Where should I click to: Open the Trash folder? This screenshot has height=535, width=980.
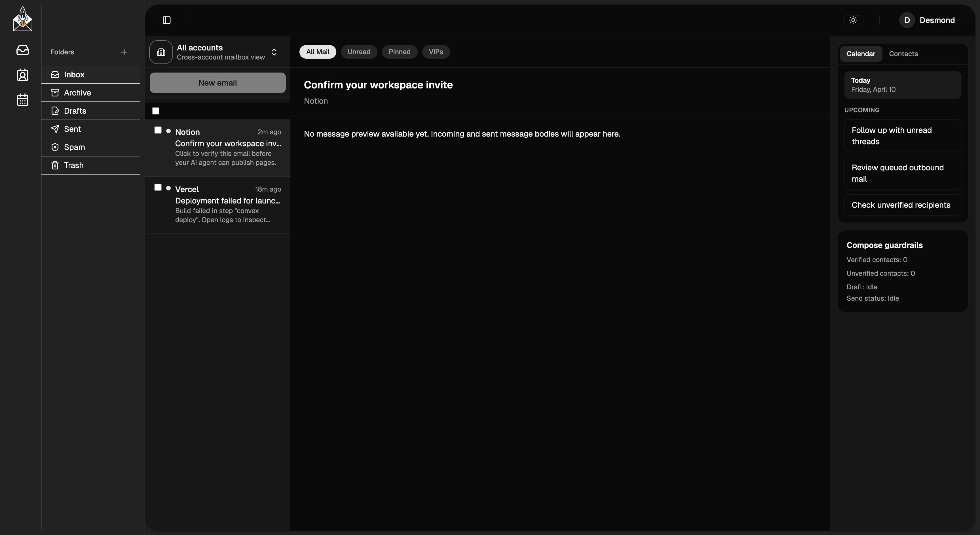tap(73, 165)
